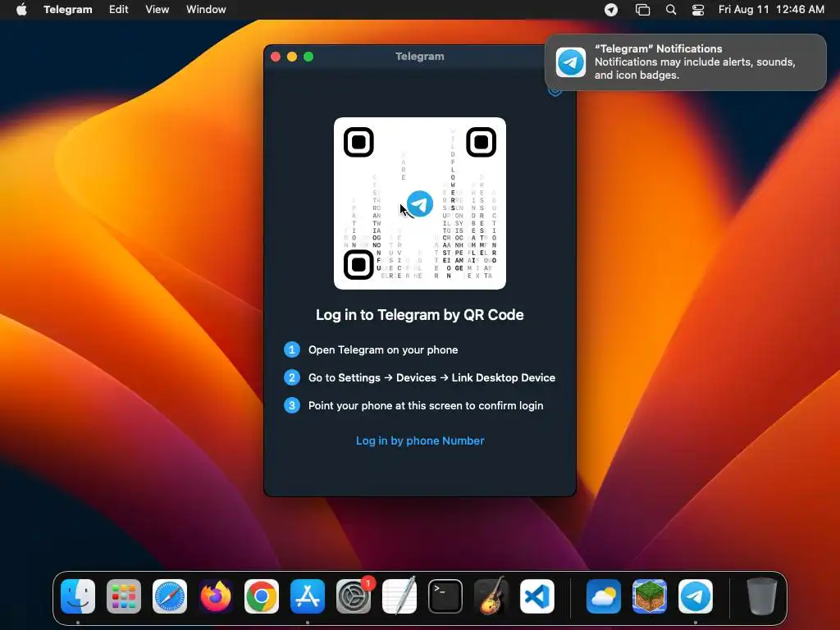Image resolution: width=840 pixels, height=630 pixels.
Task: Open the Apple menu
Action: coord(21,10)
